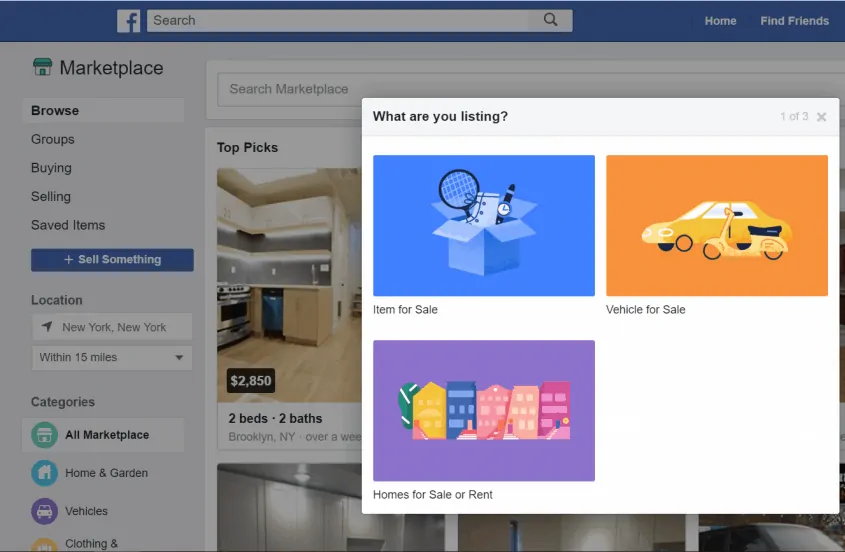The height and width of the screenshot is (552, 845).
Task: Click the Marketplace storefront icon
Action: pos(42,68)
